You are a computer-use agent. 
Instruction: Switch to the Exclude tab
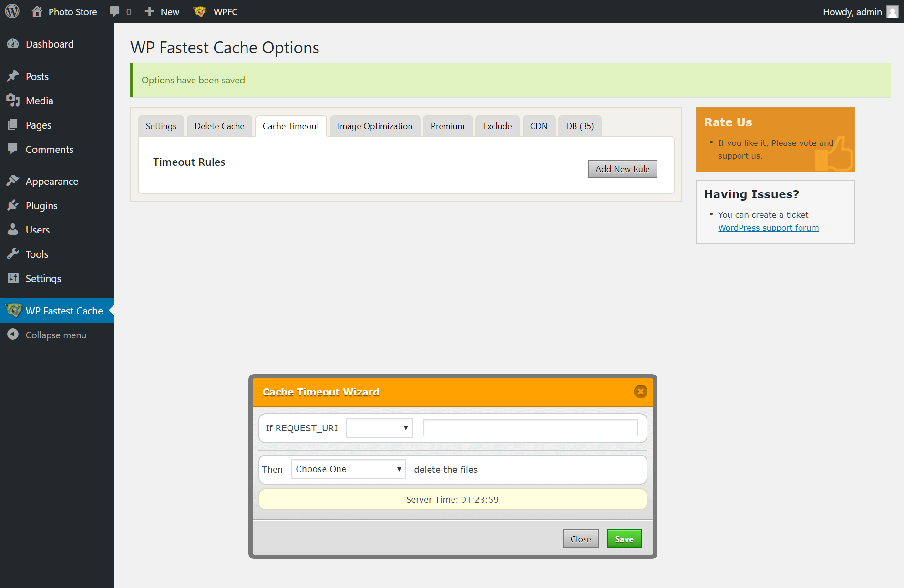[497, 126]
